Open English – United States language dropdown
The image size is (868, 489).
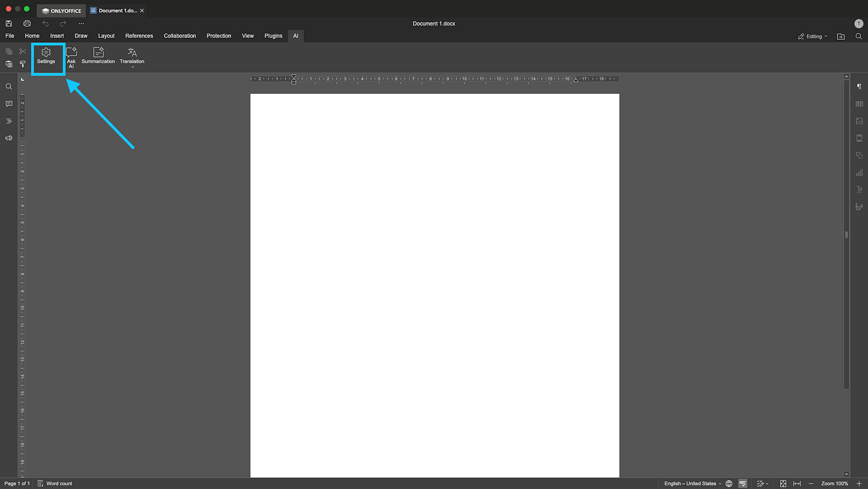693,483
